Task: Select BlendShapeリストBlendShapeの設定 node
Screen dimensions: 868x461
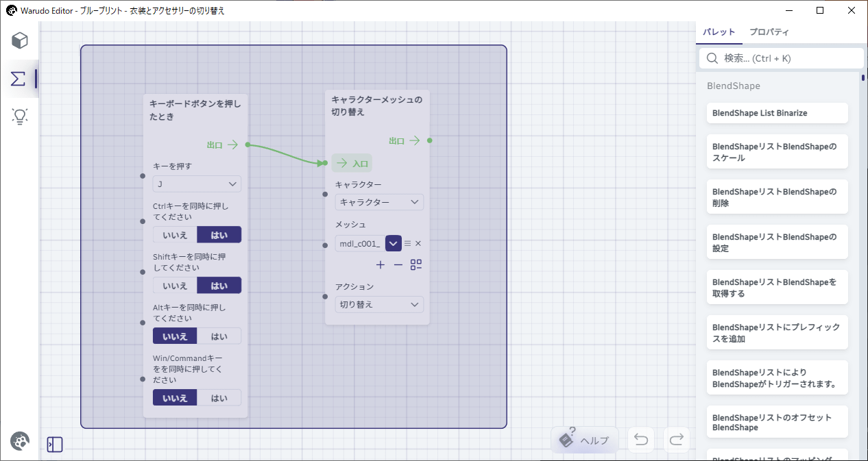Action: 777,242
